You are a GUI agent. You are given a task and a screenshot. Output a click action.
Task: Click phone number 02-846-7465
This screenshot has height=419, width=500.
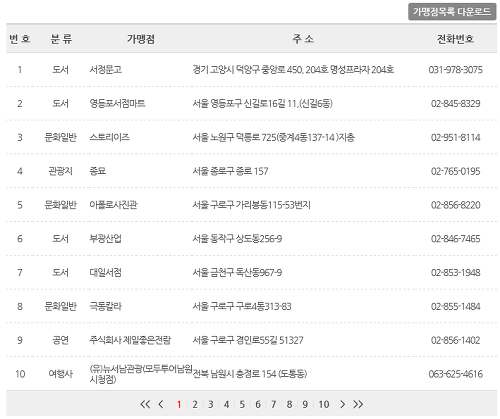(455, 239)
